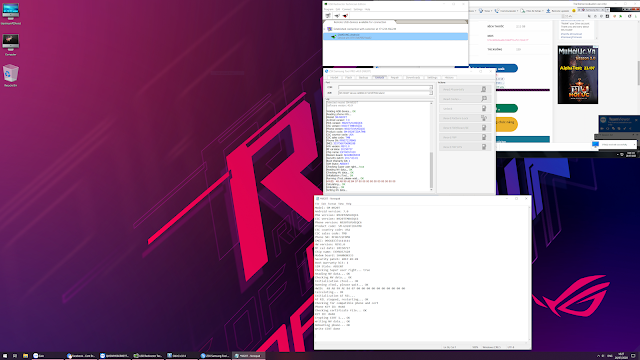Open system tray clock on taskbar
This screenshot has width=640, height=360.
(621, 356)
